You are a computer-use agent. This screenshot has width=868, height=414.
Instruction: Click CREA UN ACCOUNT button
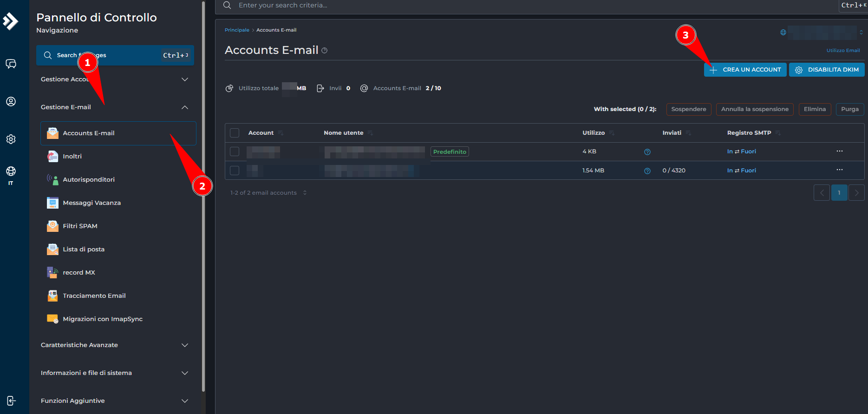[745, 70]
